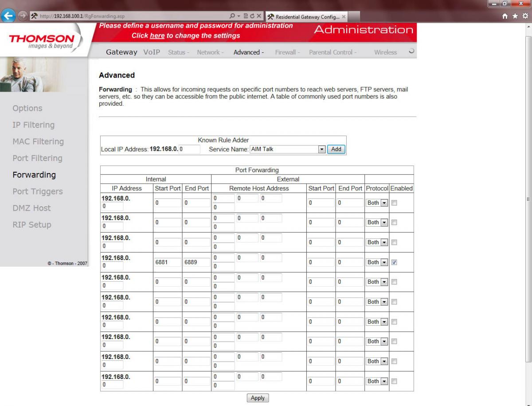The image size is (532, 406).
Task: Tick the Enabled checkbox in the last row
Action: [395, 381]
